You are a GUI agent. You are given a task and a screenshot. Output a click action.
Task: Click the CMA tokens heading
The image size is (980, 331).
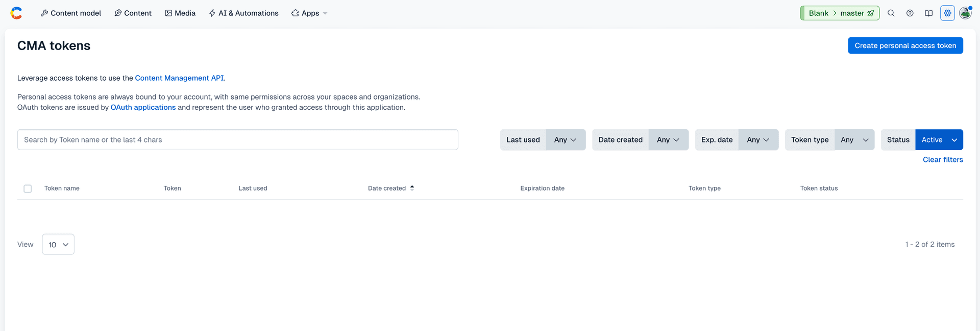coord(54,45)
